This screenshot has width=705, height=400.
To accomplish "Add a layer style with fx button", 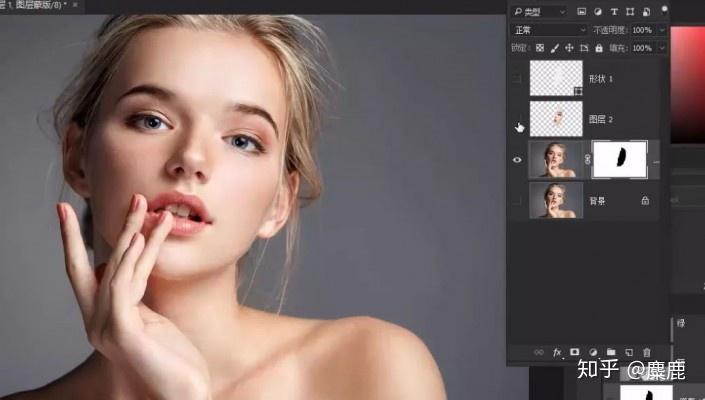I will [x=557, y=352].
